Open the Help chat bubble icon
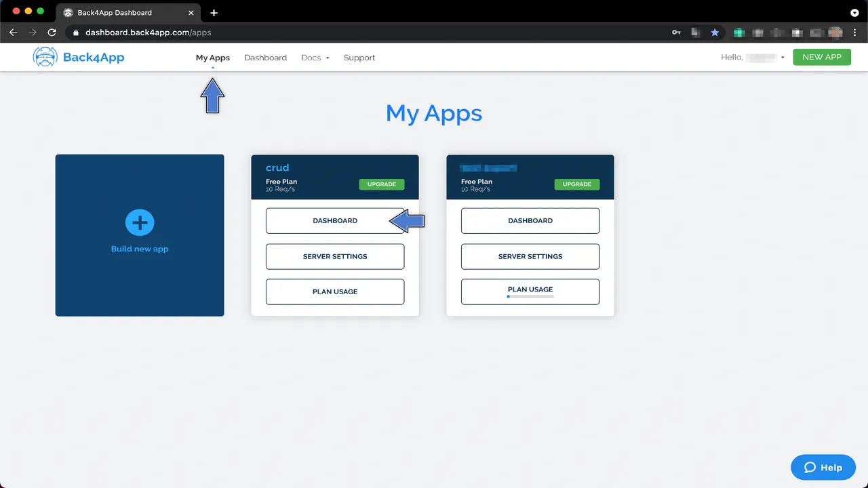Image resolution: width=868 pixels, height=488 pixels. (810, 467)
